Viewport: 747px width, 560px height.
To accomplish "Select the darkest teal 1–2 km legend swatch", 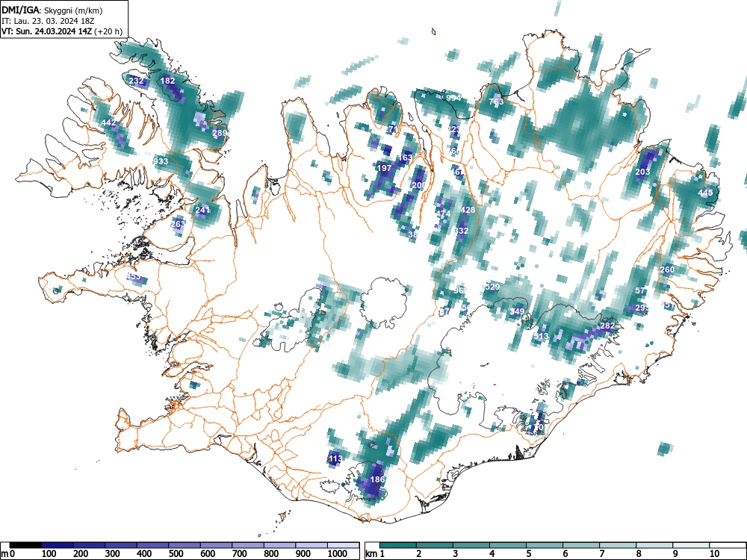I will pos(398,545).
